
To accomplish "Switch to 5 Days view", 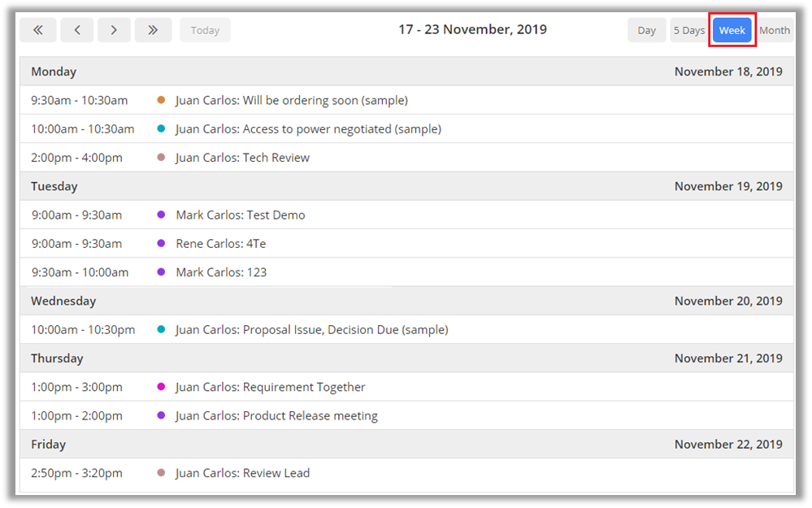I will [x=688, y=30].
